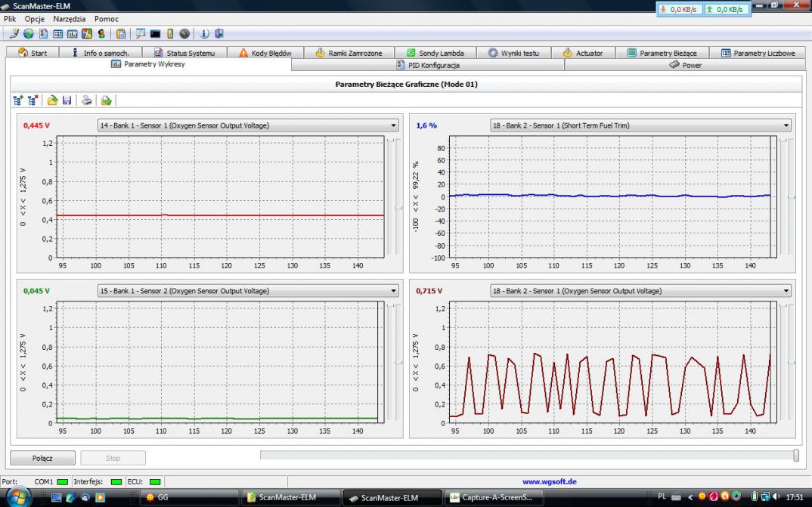Open the Narzędzia menu
This screenshot has height=507, width=812.
coord(69,18)
